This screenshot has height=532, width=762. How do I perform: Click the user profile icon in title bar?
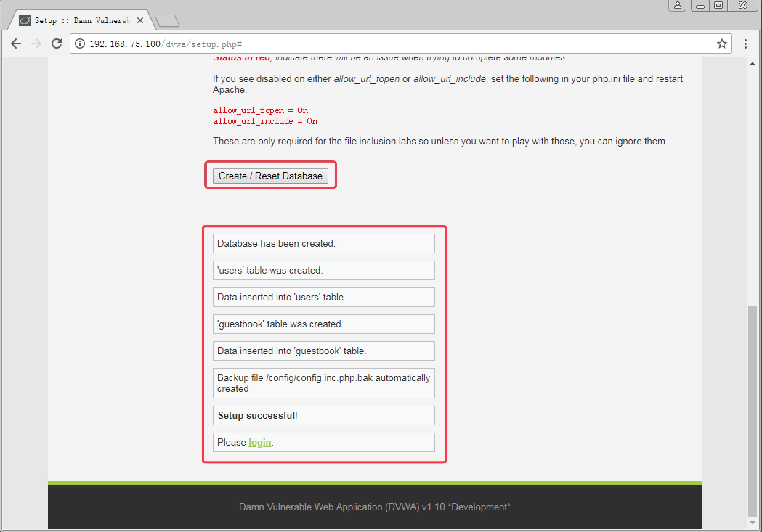click(x=677, y=5)
